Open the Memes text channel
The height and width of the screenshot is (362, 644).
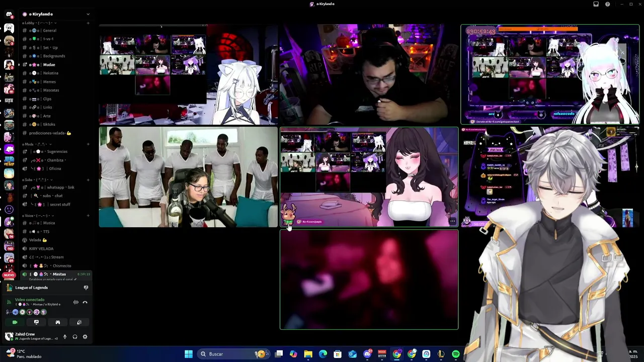point(55,82)
